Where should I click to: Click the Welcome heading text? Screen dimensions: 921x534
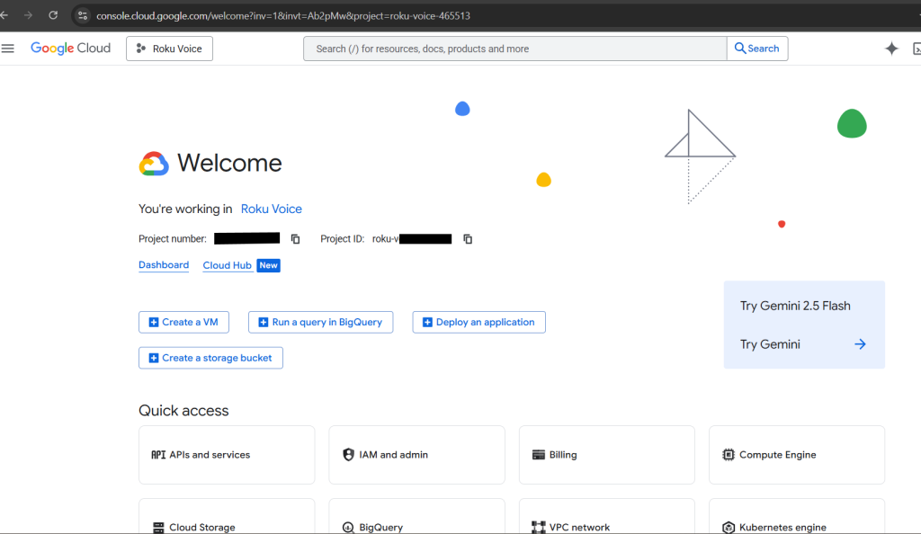pos(230,163)
